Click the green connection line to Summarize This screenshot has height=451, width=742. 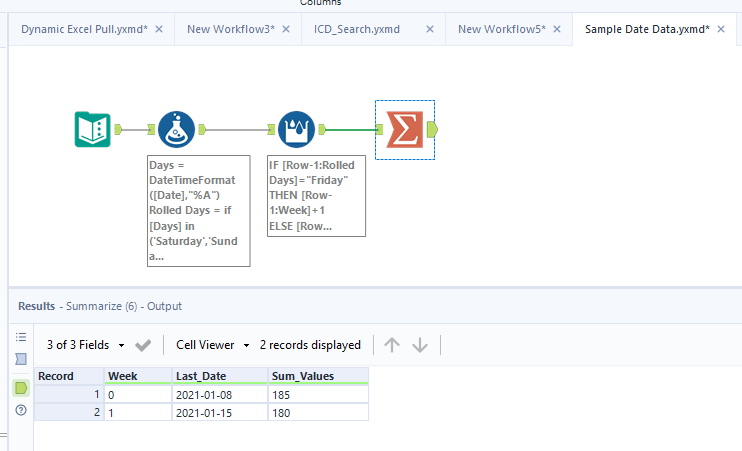point(351,129)
